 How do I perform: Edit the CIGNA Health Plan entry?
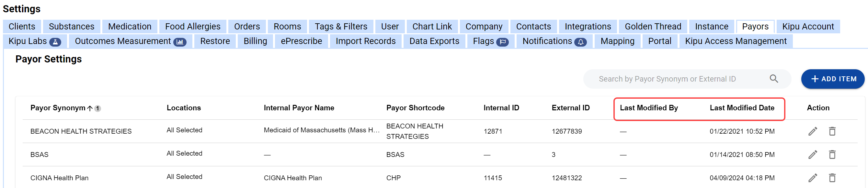coord(812,178)
